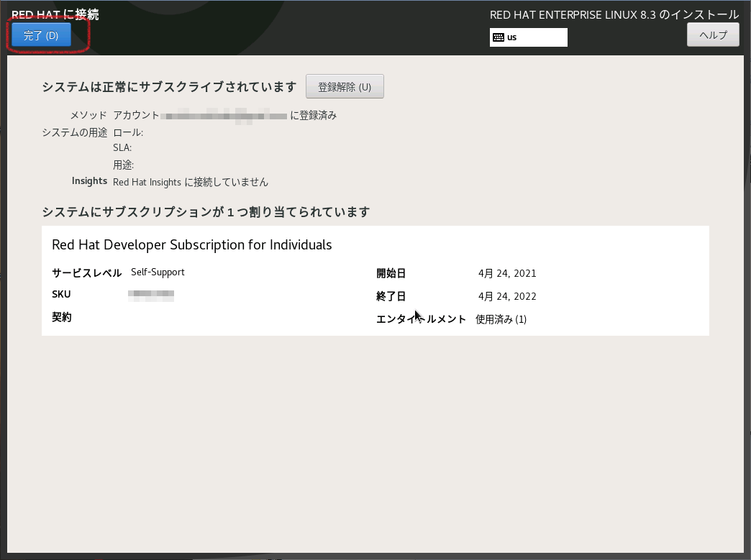Click the SLA: label under system purpose

[x=122, y=147]
